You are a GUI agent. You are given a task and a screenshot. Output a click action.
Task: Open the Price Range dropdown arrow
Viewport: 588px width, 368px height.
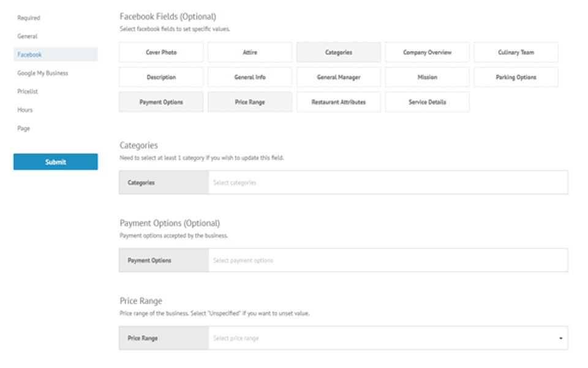coord(560,339)
